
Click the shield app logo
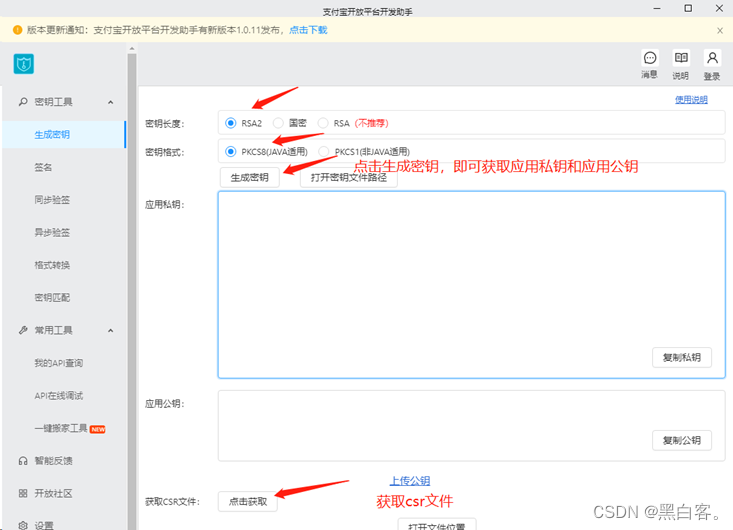click(x=24, y=64)
